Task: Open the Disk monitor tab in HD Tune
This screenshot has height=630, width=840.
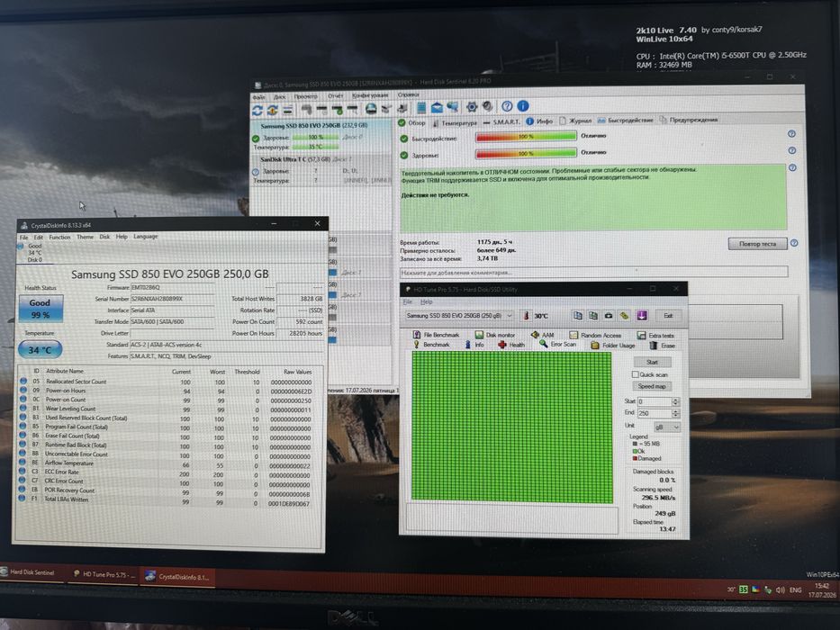Action: [x=495, y=335]
